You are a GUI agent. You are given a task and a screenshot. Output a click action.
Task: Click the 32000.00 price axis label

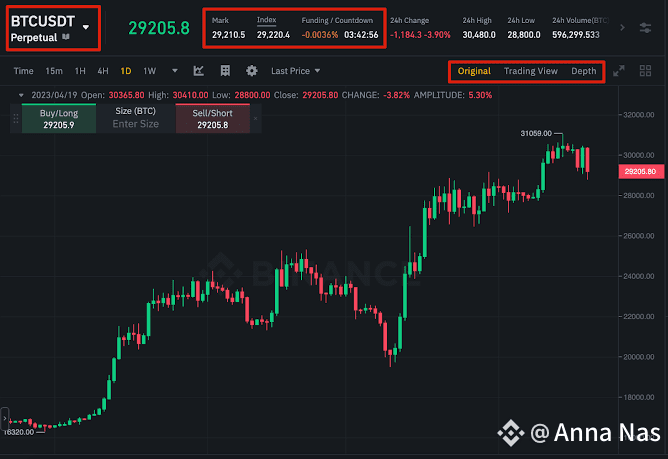tap(639, 115)
